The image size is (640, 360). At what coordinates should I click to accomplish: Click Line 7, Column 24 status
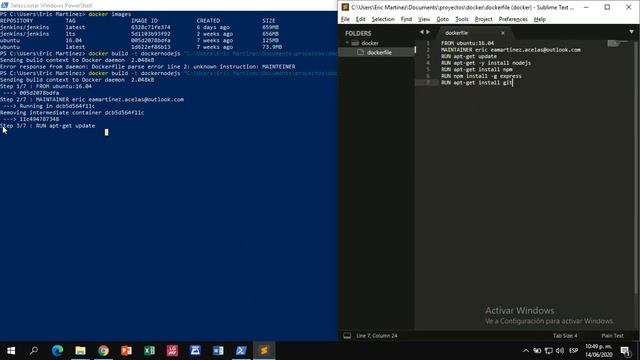[376, 336]
